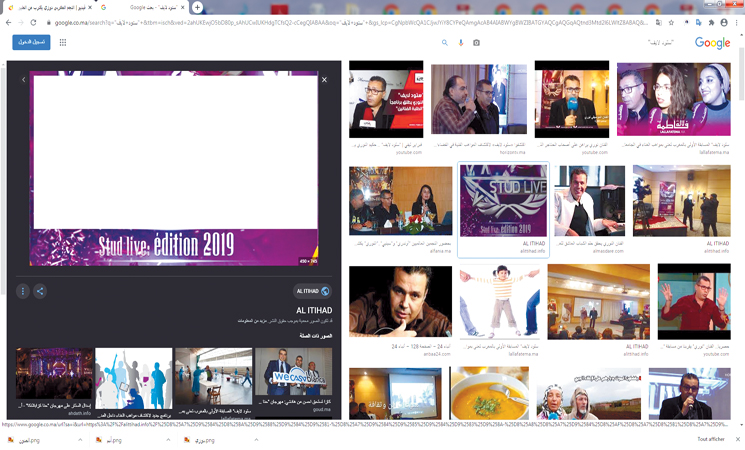
Task: Open the almasdare.com man at piano result
Action: click(x=589, y=201)
